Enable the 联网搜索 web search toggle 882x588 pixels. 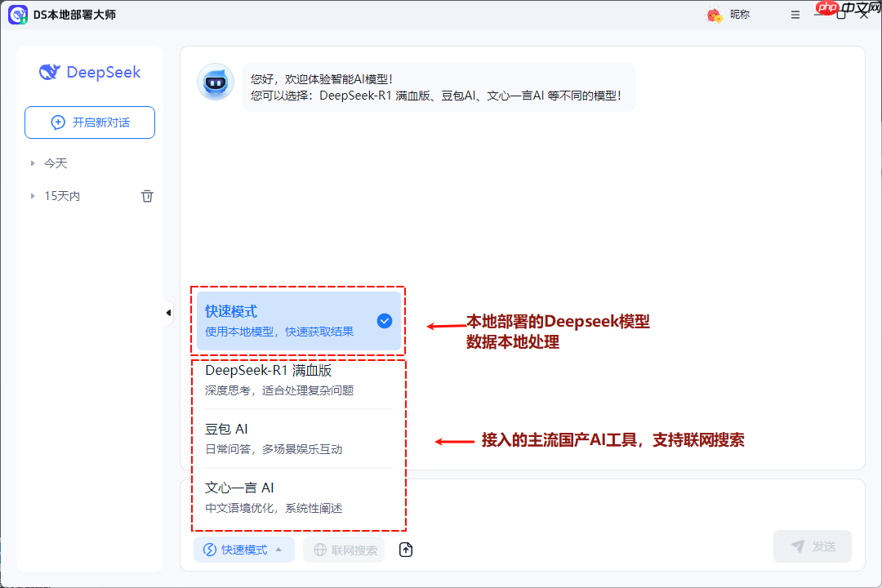[344, 550]
